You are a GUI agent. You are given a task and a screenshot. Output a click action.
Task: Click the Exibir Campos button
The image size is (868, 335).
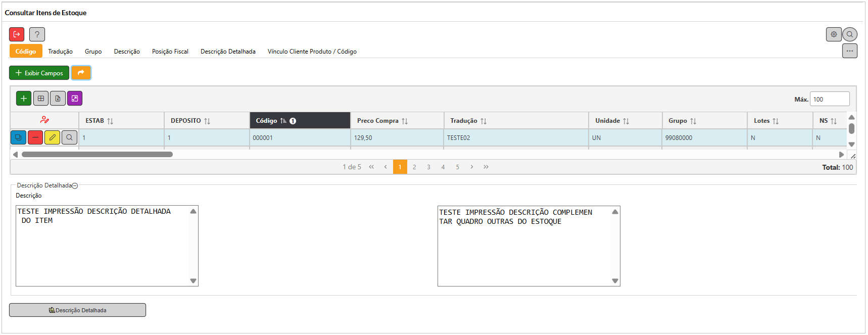tap(39, 73)
